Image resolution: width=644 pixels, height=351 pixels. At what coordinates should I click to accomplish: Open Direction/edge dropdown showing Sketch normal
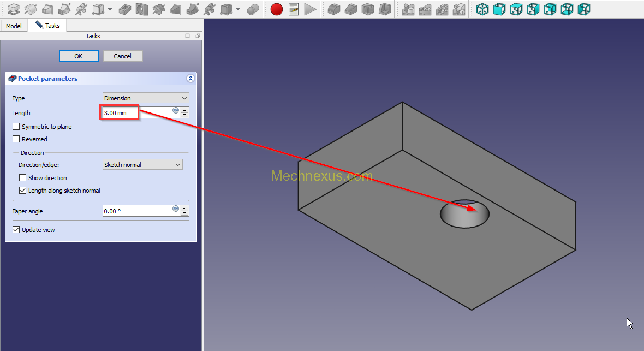pos(142,164)
